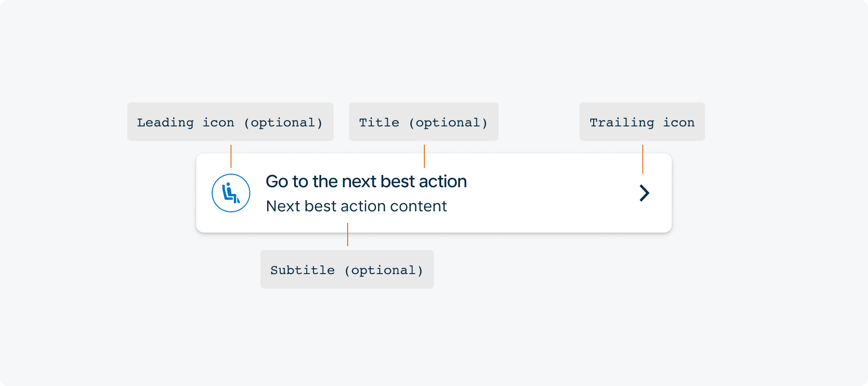Click '(optional)' in the Leading icon label
This screenshot has width=868, height=386.
coord(283,123)
